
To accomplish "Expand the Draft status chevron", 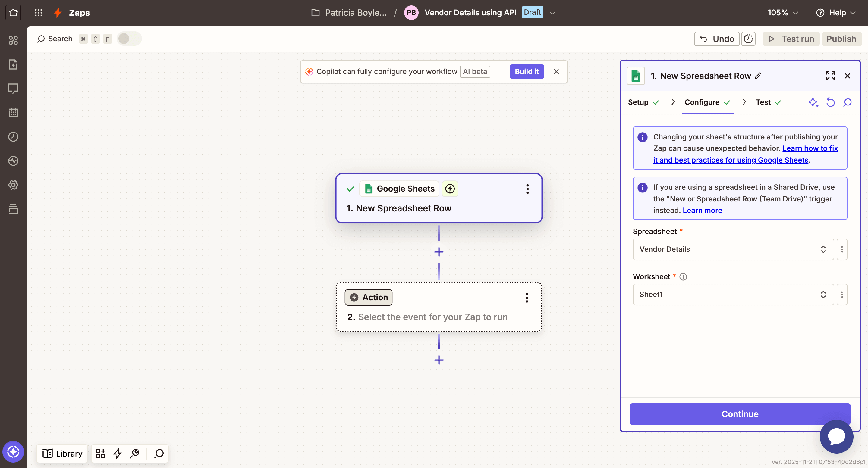I will tap(552, 12).
